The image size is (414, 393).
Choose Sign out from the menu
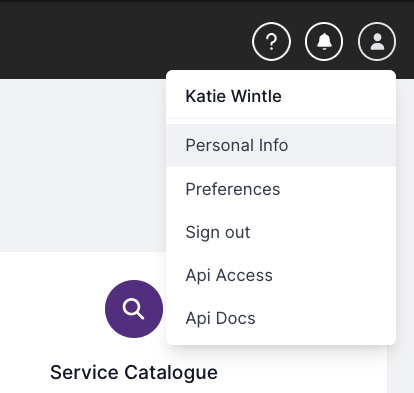point(281,232)
